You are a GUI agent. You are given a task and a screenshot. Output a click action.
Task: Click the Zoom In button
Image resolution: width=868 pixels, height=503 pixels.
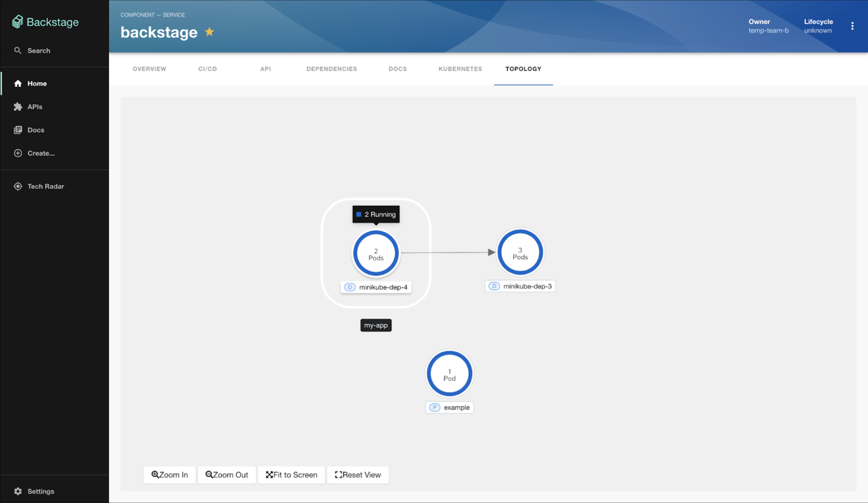point(169,474)
